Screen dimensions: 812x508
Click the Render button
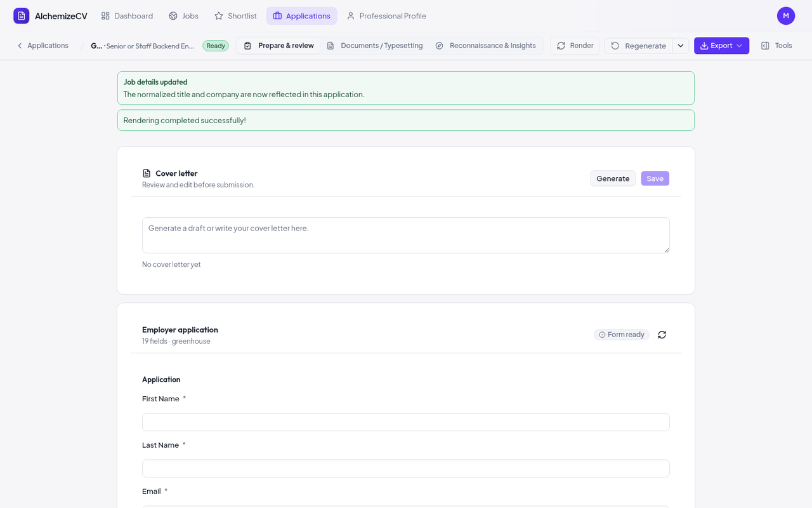(575, 46)
